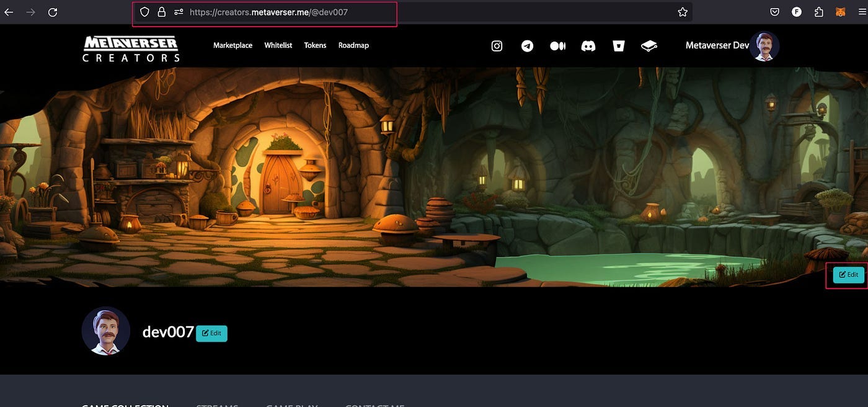Click the browser forward arrow
Screen dimensions: 868x407
30,12
